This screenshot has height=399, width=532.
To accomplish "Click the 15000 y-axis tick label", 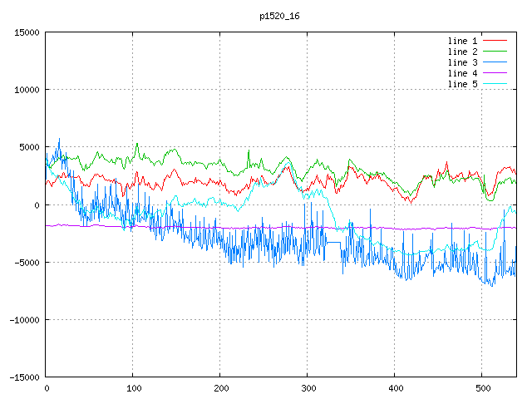I will point(25,32).
